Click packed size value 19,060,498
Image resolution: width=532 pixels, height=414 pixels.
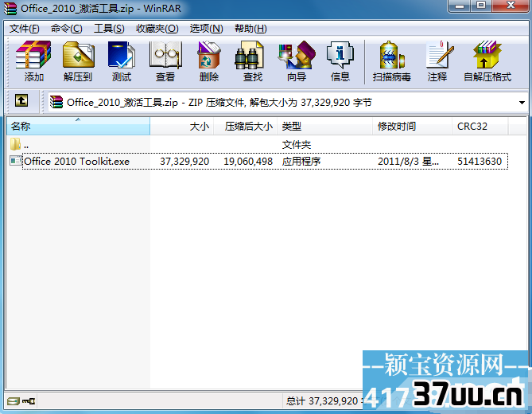pyautogui.click(x=248, y=162)
